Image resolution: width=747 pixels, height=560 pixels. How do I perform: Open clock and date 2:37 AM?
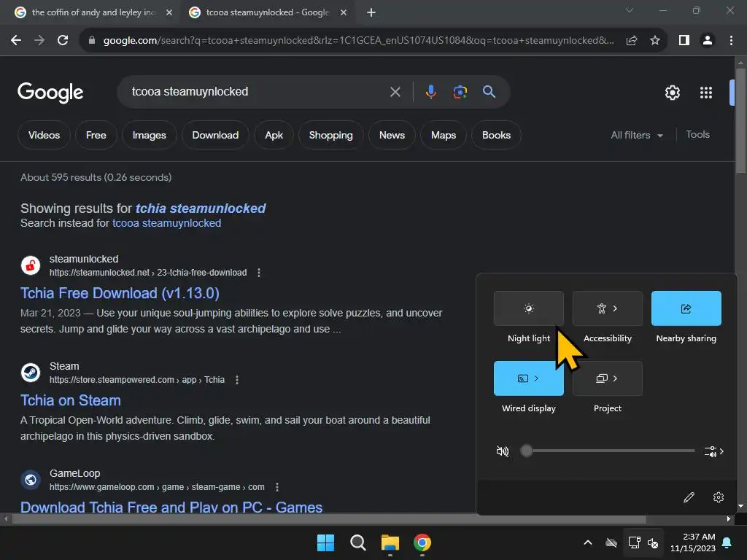[693, 542]
